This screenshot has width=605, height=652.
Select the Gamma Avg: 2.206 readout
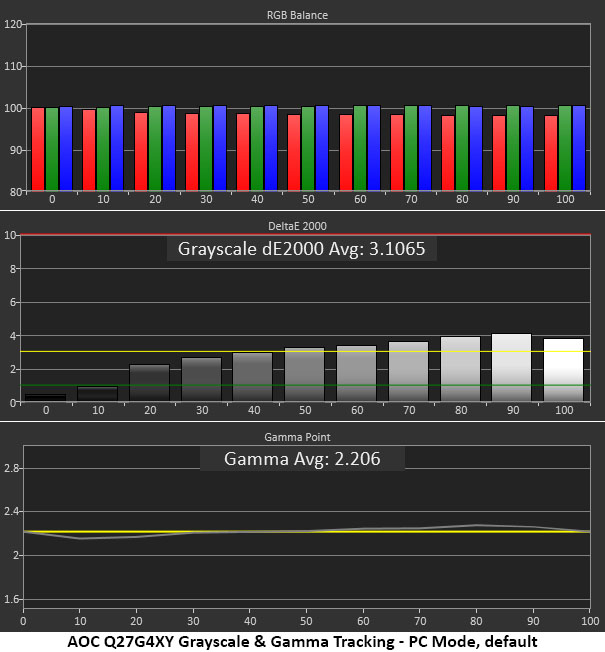(x=302, y=459)
